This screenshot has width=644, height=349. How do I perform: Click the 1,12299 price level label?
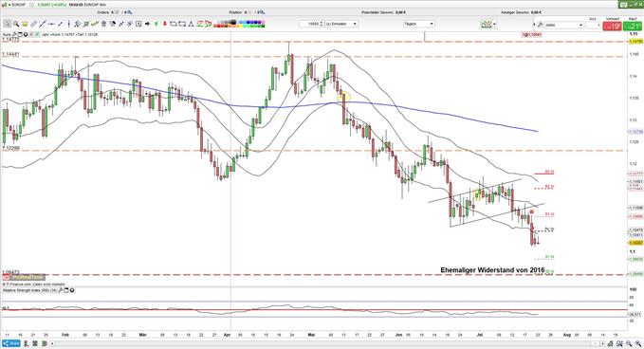click(10, 148)
